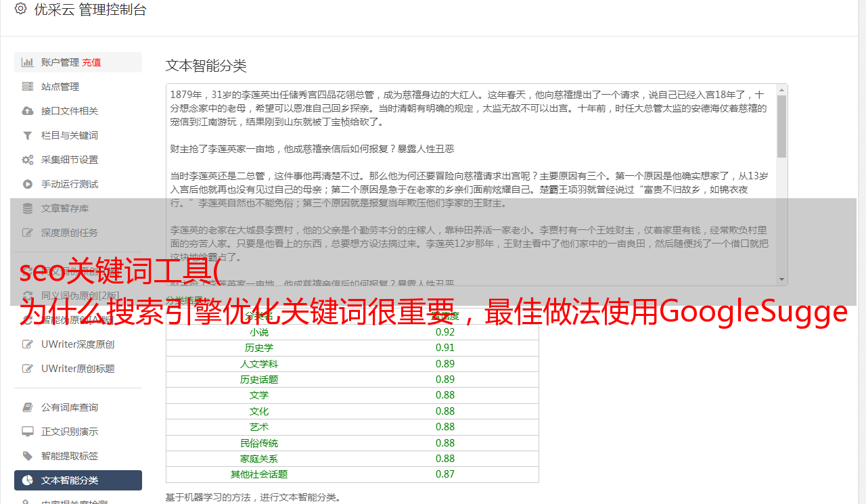Click the red 充值 recharge link
Image resolution: width=866 pixels, height=504 pixels.
[92, 62]
